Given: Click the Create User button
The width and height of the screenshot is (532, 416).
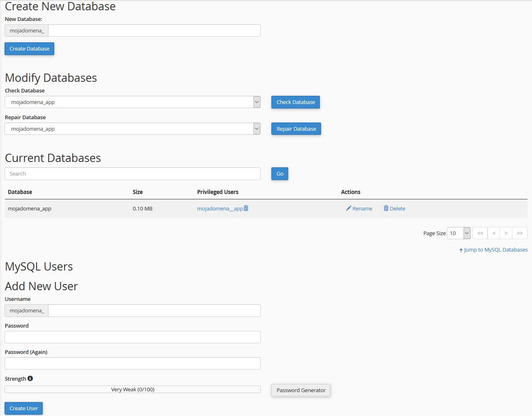Looking at the screenshot, I should pos(23,408).
